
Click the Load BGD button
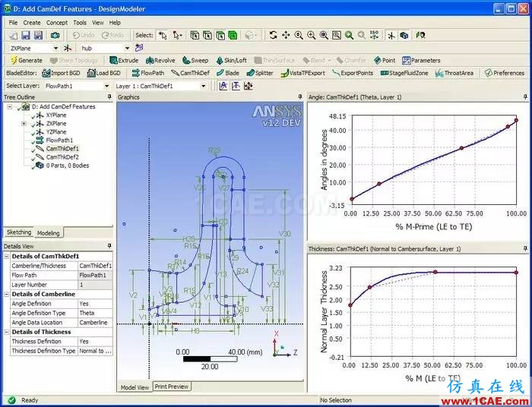point(104,73)
